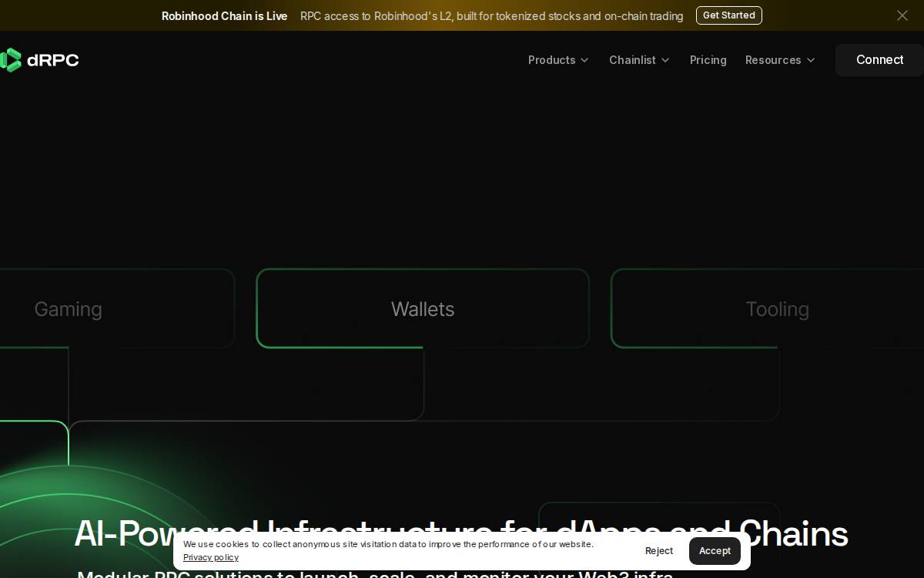The width and height of the screenshot is (924, 578).
Task: Click the Connect button
Action: (x=879, y=60)
